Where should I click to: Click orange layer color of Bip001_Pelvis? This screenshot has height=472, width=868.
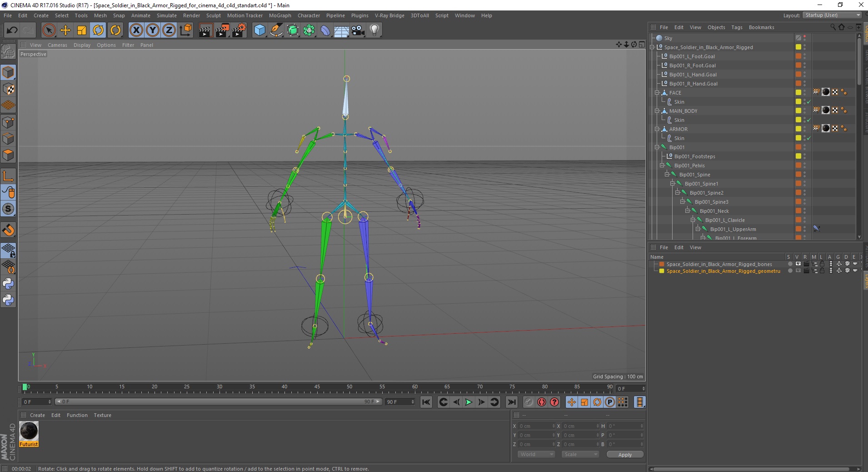point(798,166)
